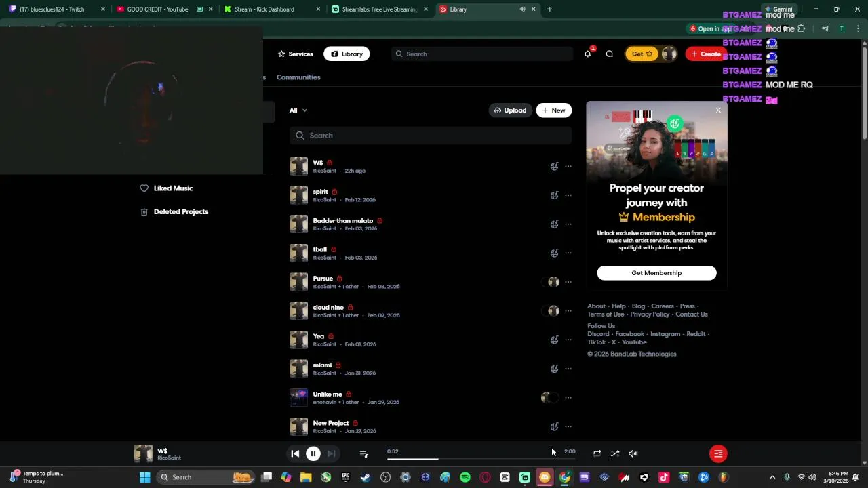The image size is (868, 488).
Task: Open the Contact Us footer link
Action: [x=691, y=314]
